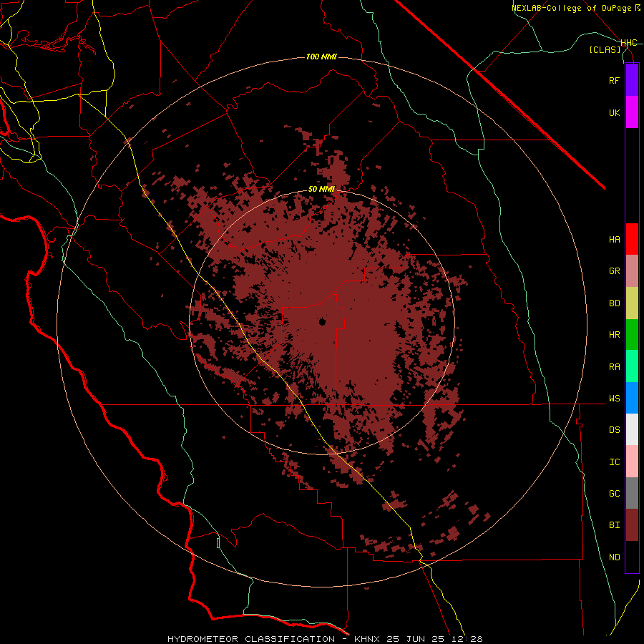Click the HYDROMETEOR CLASSIFICATION title text
The height and width of the screenshot is (644, 644).
251,639
